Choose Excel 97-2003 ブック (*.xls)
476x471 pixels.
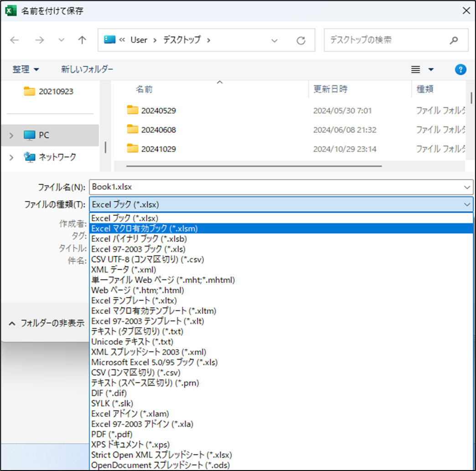point(281,249)
